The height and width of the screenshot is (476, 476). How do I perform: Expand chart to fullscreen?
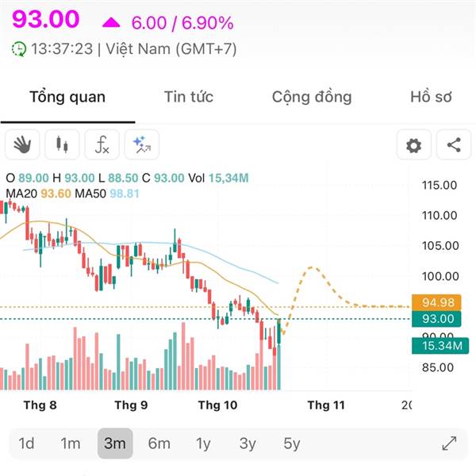(449, 443)
